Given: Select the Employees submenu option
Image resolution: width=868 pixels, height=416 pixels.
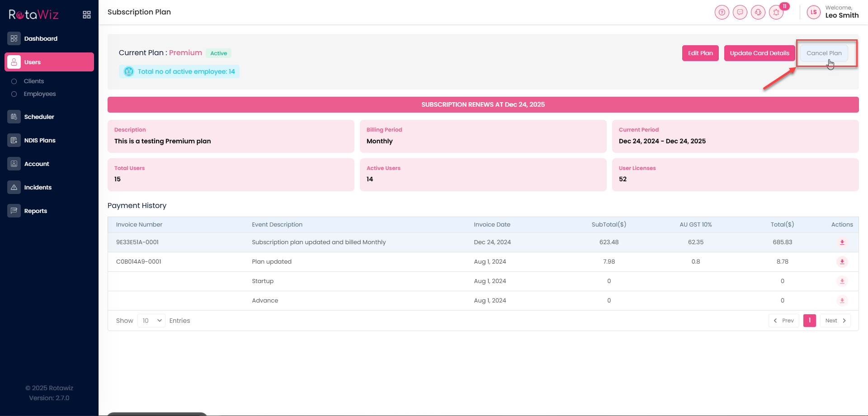Looking at the screenshot, I should pyautogui.click(x=40, y=94).
